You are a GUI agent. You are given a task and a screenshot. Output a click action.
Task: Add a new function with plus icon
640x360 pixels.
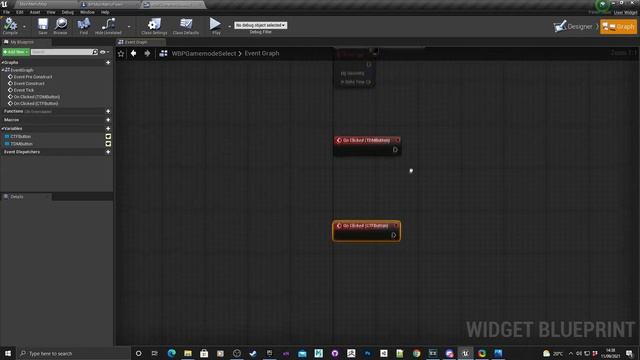pos(108,111)
